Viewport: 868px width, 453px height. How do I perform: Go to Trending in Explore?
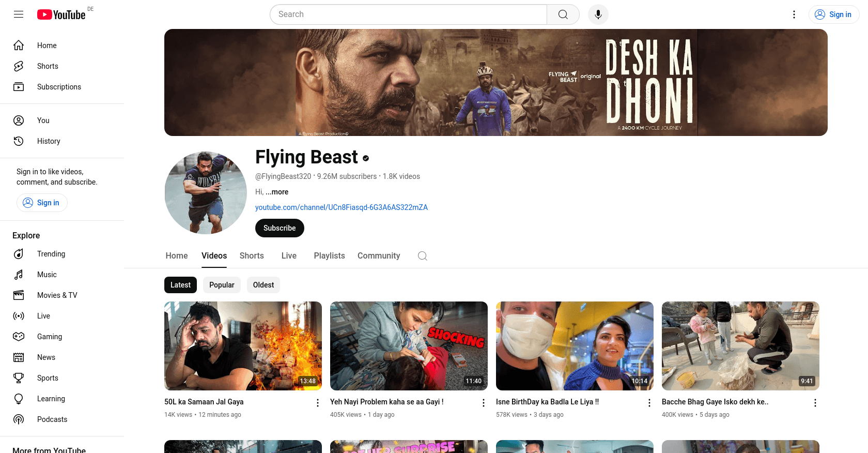pyautogui.click(x=51, y=254)
